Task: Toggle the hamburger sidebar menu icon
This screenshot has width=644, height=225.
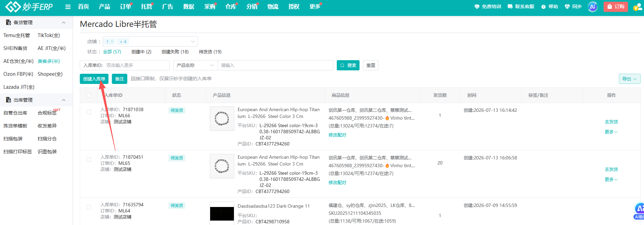Action: [x=68, y=7]
